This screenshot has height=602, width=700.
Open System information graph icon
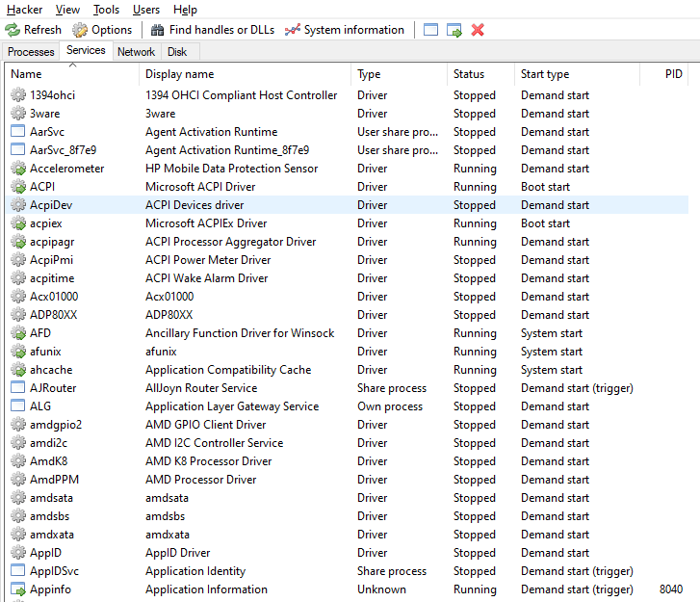(293, 30)
